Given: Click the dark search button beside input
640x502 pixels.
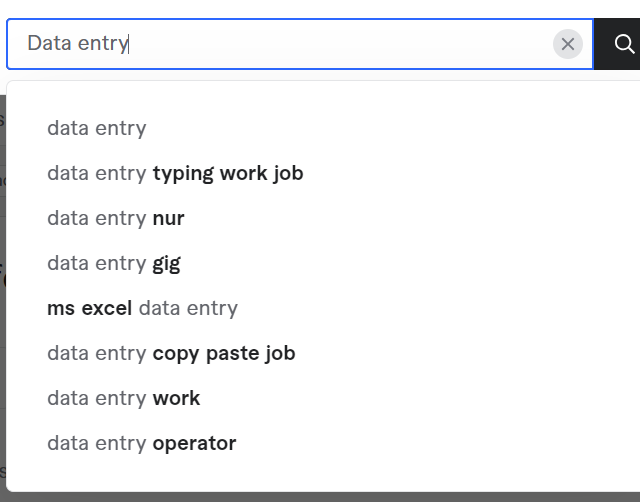Looking at the screenshot, I should pos(617,44).
